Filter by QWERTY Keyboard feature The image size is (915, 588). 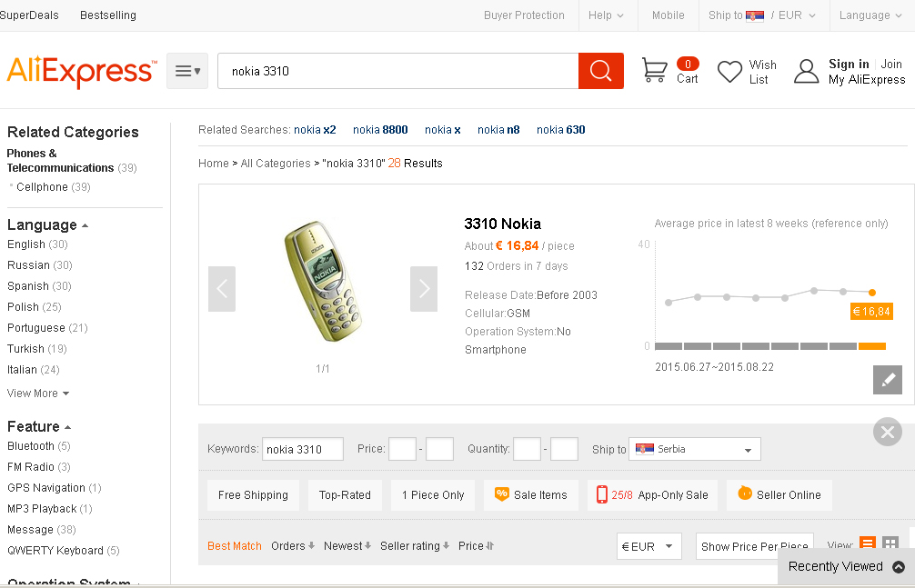point(55,551)
